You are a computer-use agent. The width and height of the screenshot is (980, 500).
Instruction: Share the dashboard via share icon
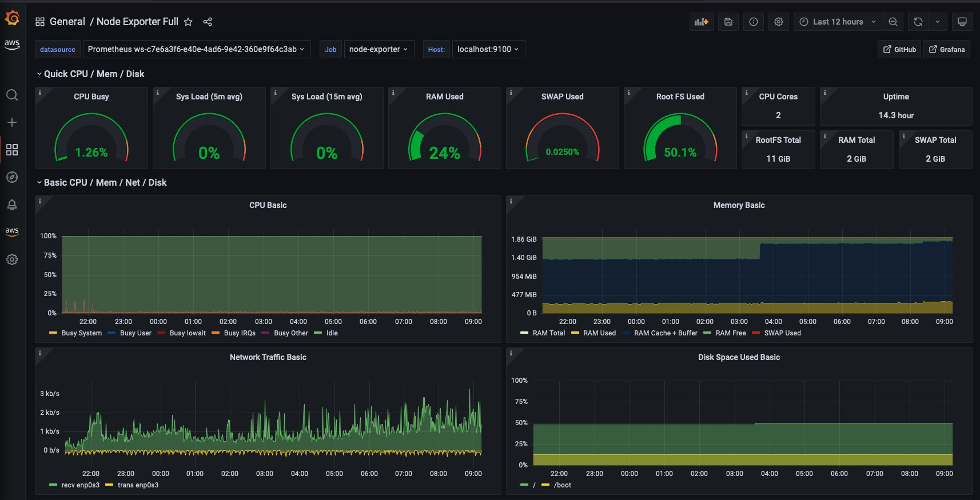208,22
